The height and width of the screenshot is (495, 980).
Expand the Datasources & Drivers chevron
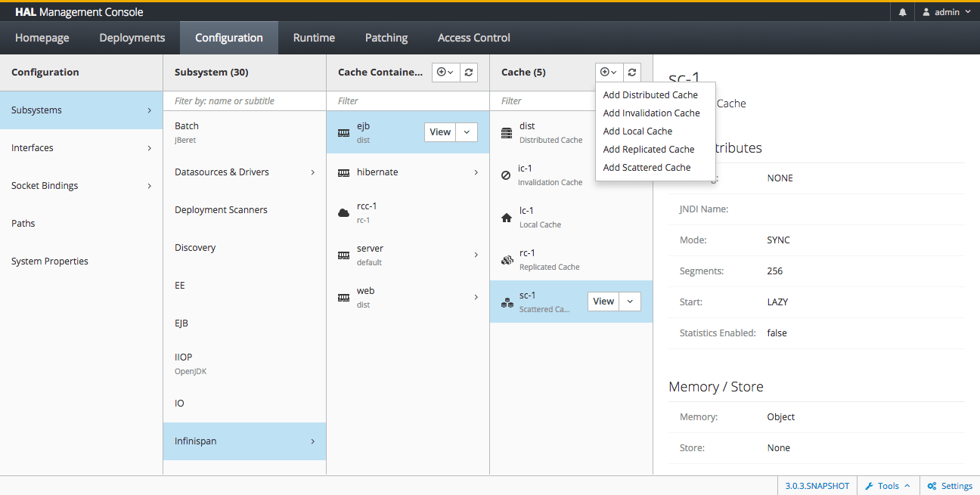[x=312, y=172]
